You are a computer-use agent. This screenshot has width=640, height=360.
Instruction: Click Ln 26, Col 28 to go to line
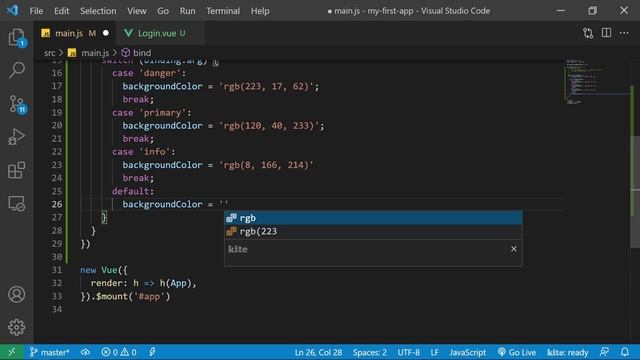(318, 352)
